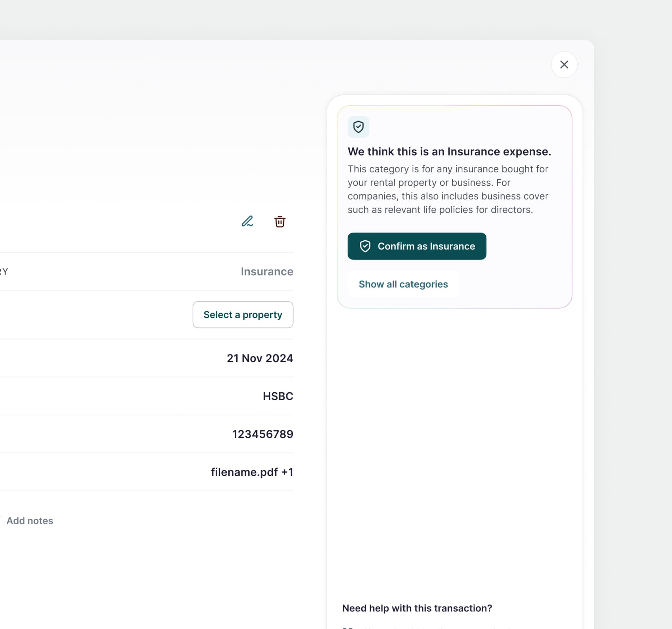Switch to editing the category labeled Insurance
672x629 pixels.
(267, 271)
